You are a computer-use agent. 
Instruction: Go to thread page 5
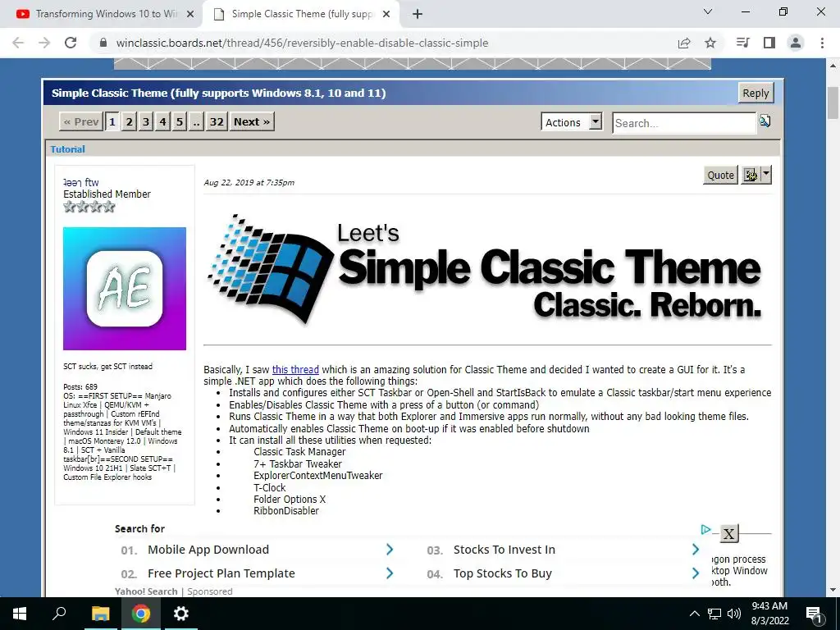tap(180, 121)
